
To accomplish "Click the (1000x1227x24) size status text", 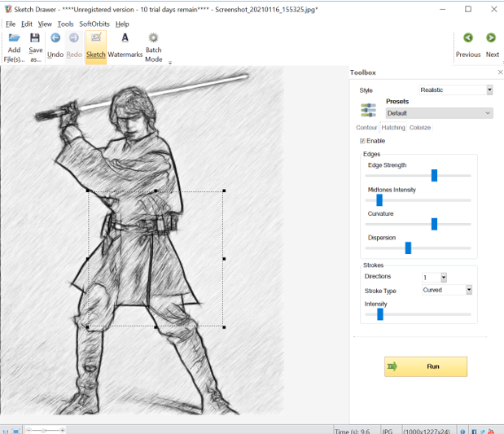I will click(426, 432).
